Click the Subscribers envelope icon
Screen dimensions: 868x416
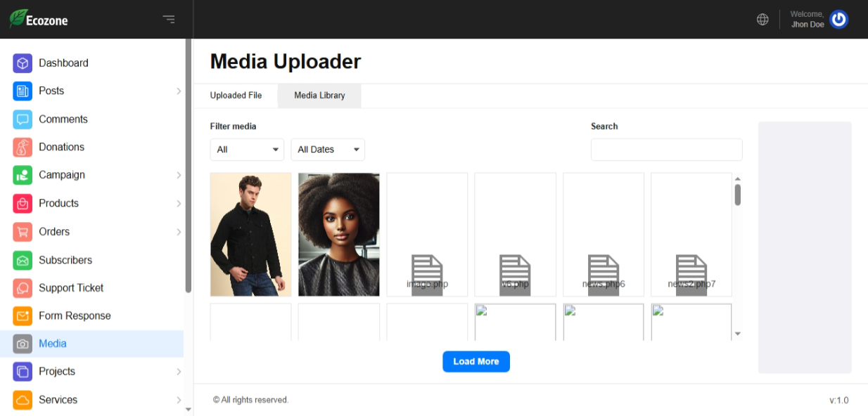click(23, 260)
